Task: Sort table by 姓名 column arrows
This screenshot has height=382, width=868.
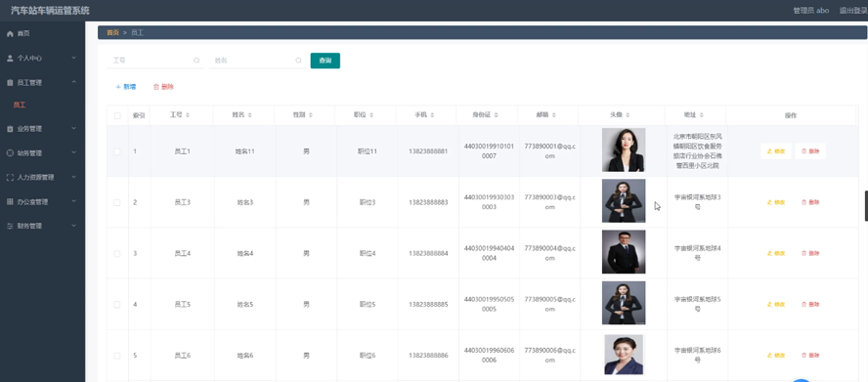Action: point(250,115)
